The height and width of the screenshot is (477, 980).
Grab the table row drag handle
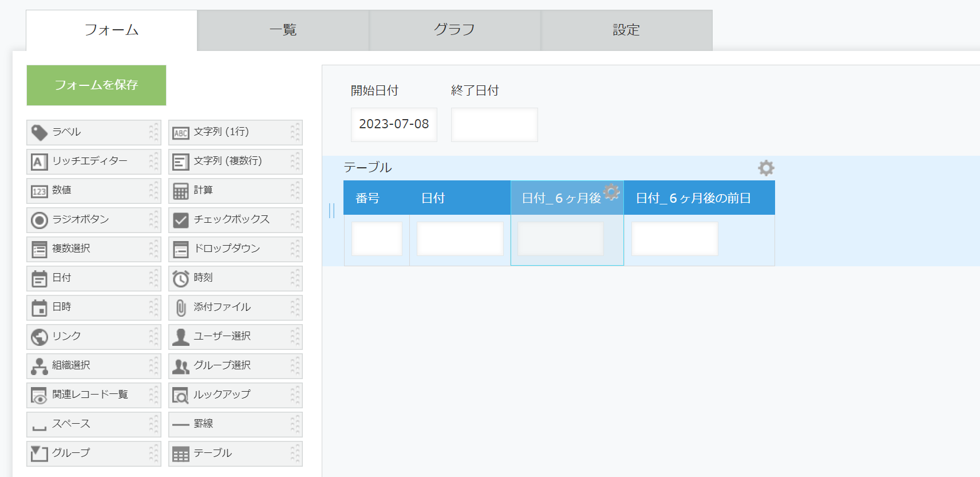tap(331, 211)
